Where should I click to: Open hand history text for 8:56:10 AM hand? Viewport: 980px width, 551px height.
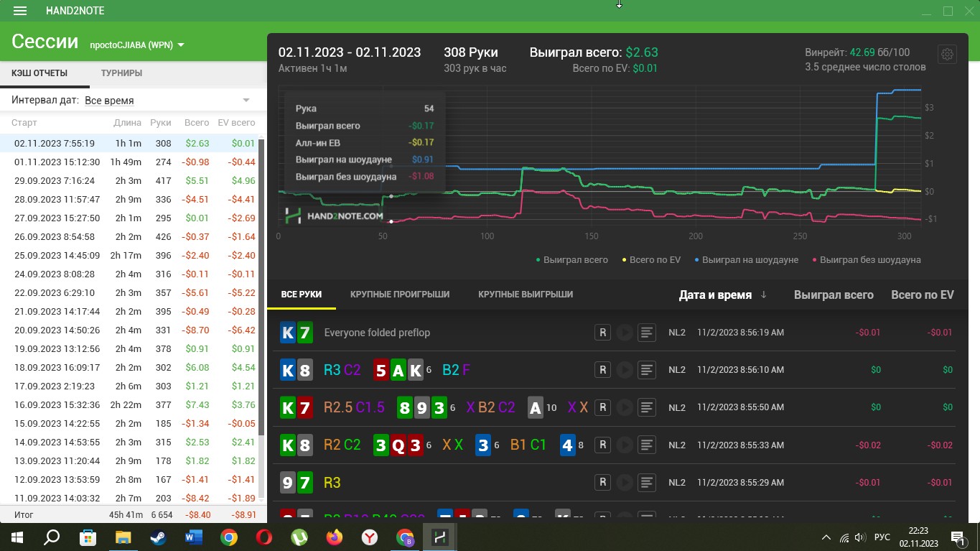(x=647, y=370)
